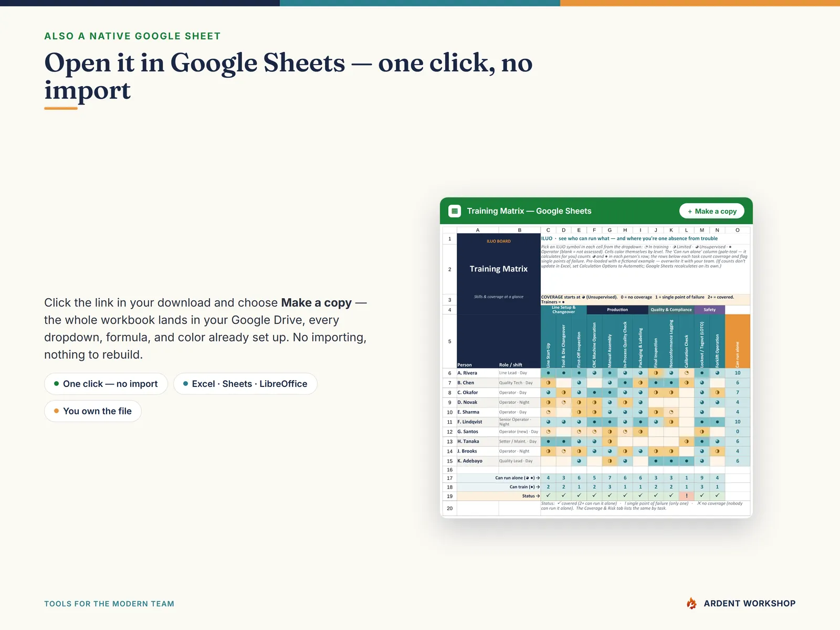This screenshot has width=840, height=630.
Task: Click the 'ALSO A NATIVE GOOGLE SHEET' eyebrow
Action: [x=132, y=36]
